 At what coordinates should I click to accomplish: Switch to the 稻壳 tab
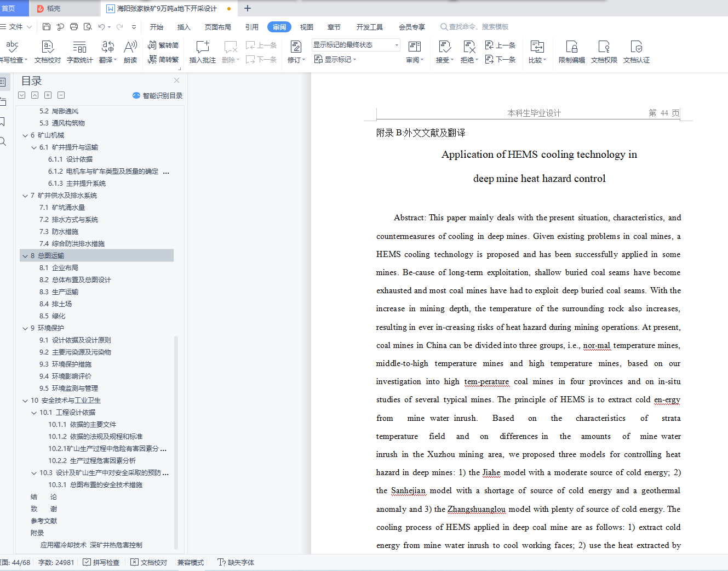coord(65,8)
